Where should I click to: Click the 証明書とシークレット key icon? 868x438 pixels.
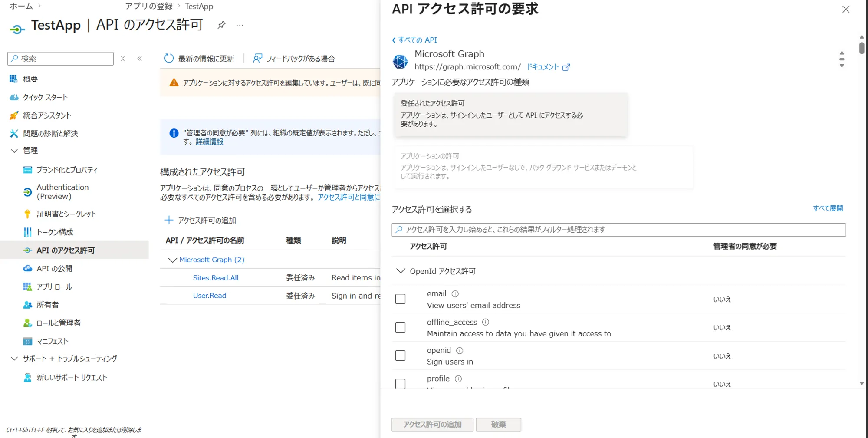27,214
